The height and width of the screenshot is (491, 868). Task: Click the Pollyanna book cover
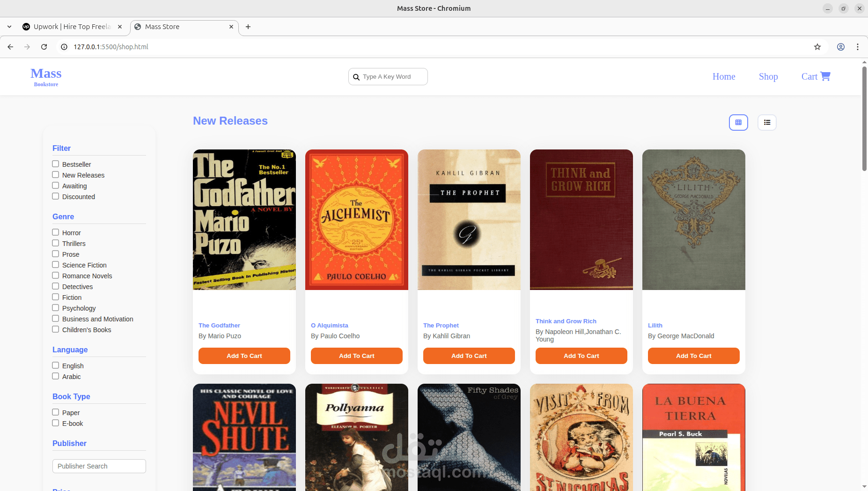click(x=357, y=437)
